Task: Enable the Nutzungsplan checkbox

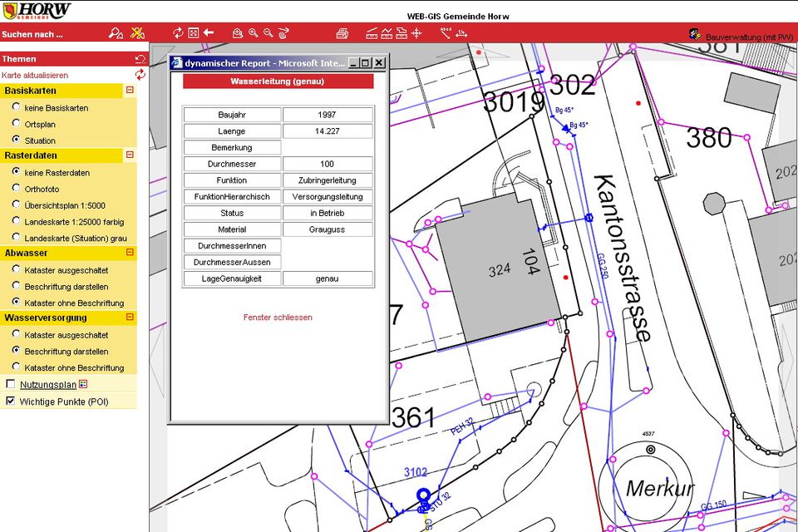Action: click(11, 384)
